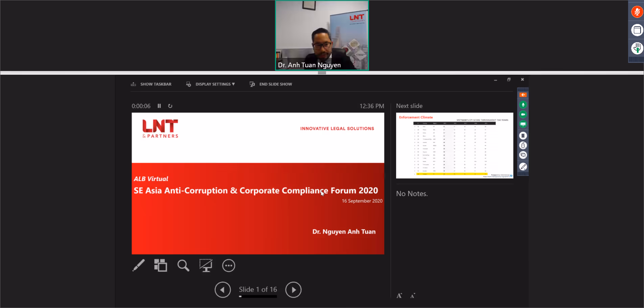Activate the zoom into slide magnifier
Image resolution: width=644 pixels, height=308 pixels.
click(183, 265)
